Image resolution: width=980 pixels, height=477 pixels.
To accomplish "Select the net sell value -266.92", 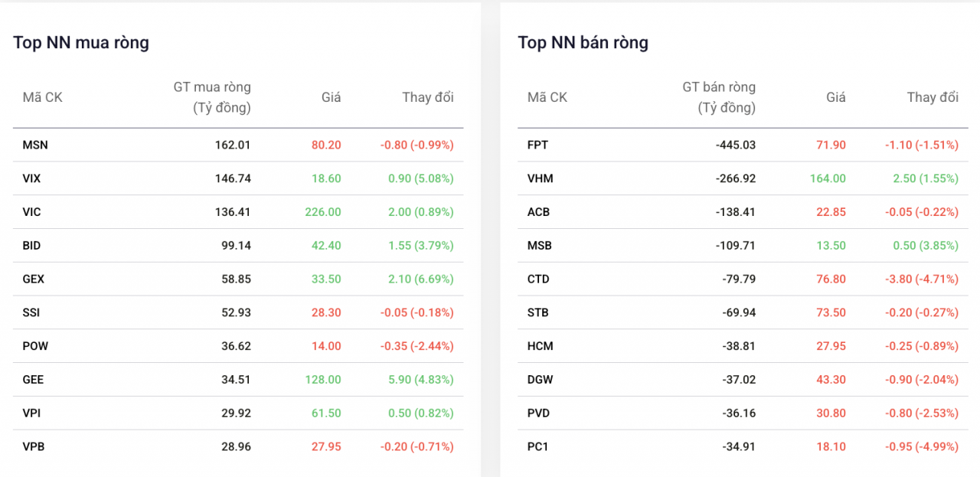I will tap(736, 178).
